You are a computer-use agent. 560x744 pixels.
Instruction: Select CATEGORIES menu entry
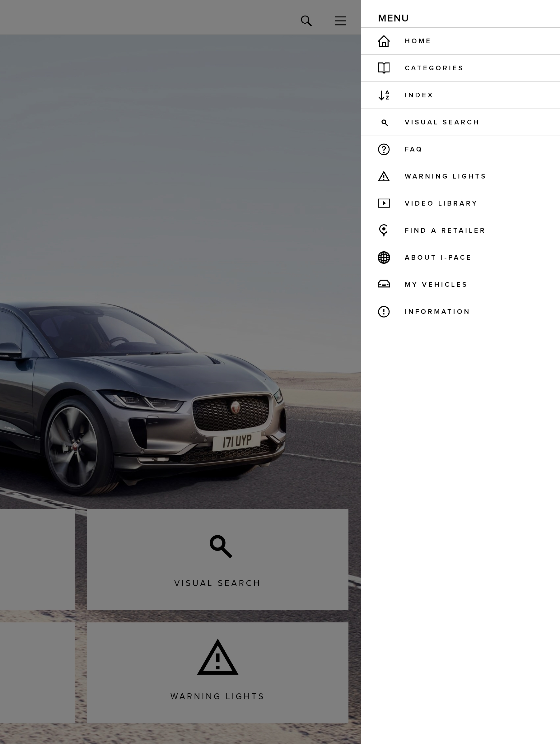pos(460,68)
